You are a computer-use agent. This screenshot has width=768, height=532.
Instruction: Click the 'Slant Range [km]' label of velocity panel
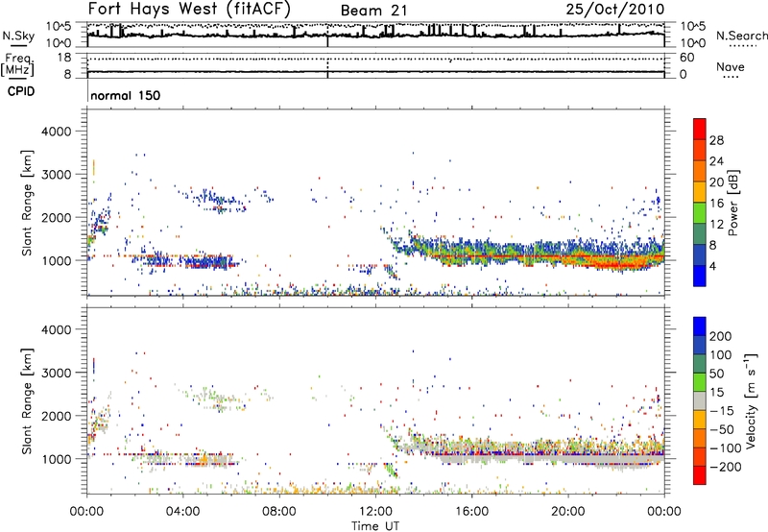click(x=27, y=400)
